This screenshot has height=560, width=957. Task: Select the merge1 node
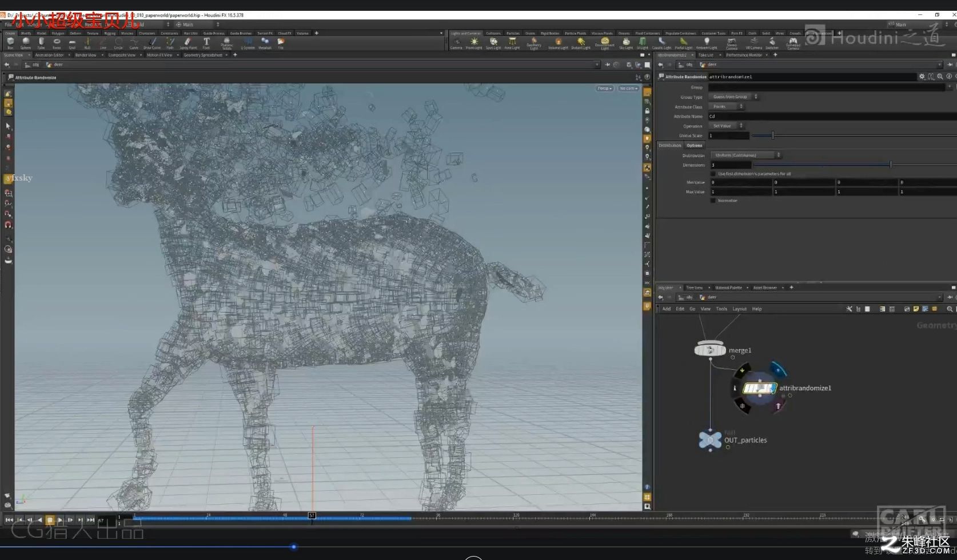click(710, 349)
